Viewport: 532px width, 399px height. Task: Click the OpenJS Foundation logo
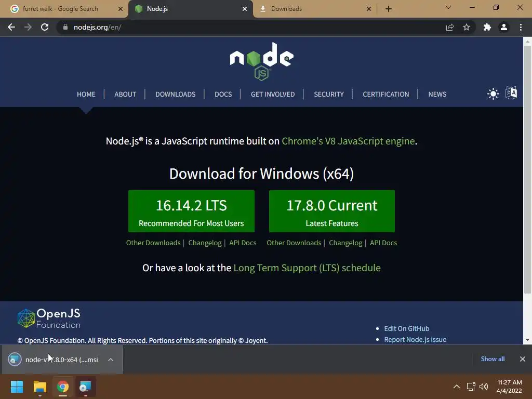[49, 318]
